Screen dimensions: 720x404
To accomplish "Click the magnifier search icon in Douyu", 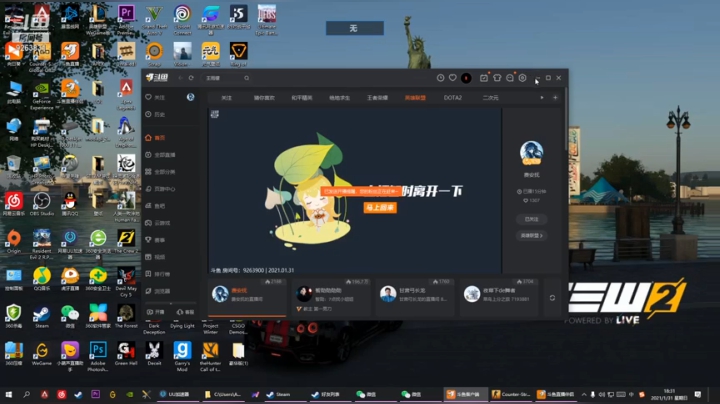I will click(247, 78).
